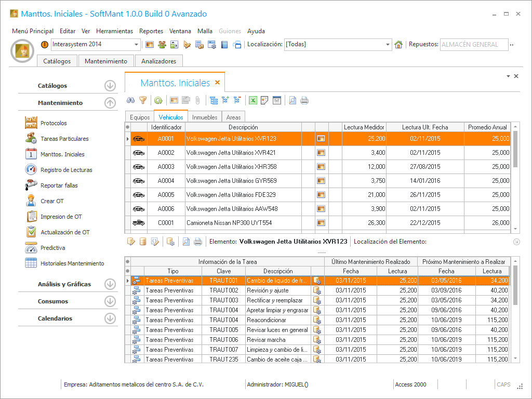Open Crear OT in the sidebar
This screenshot has height=399, width=532.
(x=52, y=201)
